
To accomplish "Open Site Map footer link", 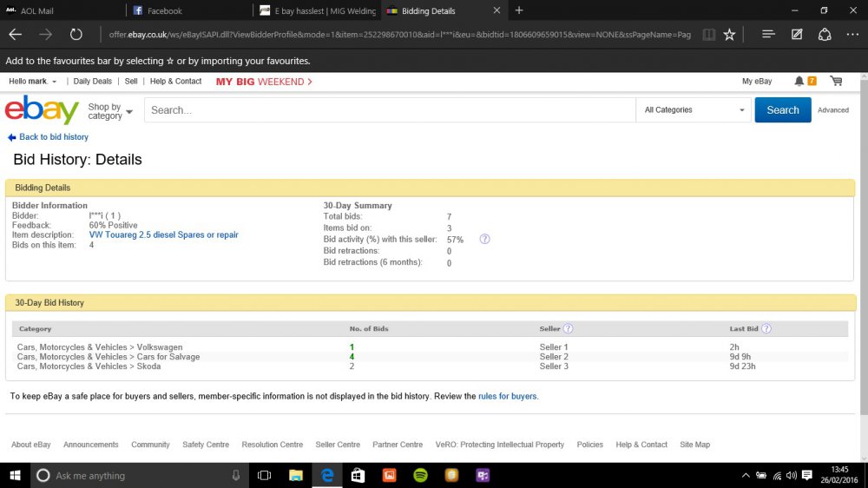I will pos(694,445).
